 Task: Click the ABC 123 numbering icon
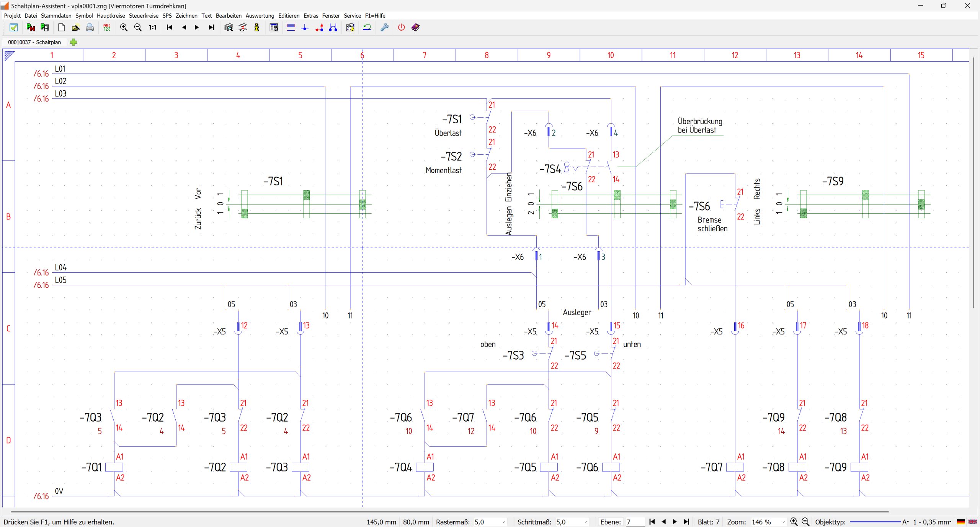107,28
